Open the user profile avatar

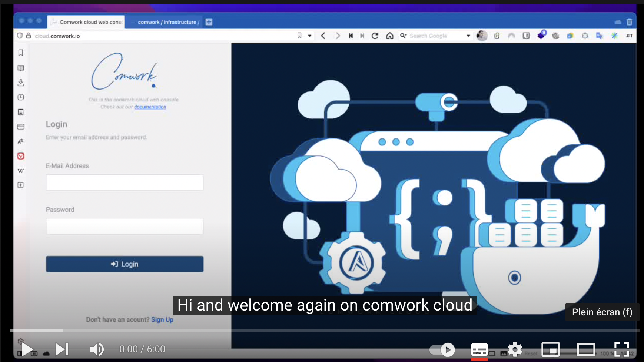tap(482, 36)
